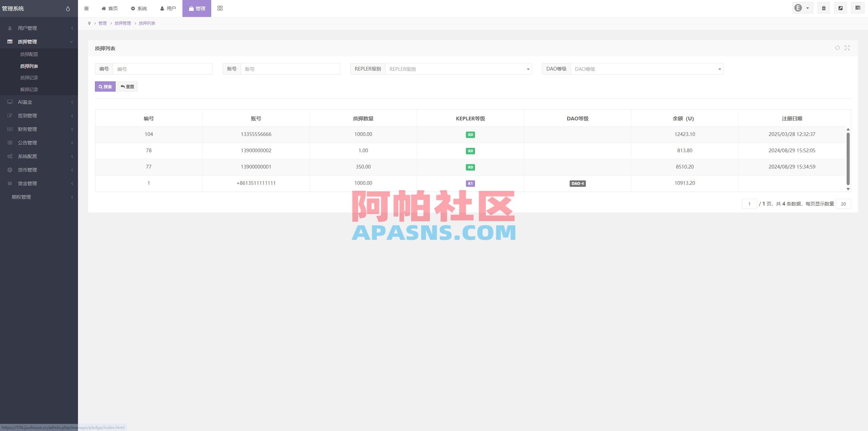Click the theme/image switch icon near top right

(841, 8)
